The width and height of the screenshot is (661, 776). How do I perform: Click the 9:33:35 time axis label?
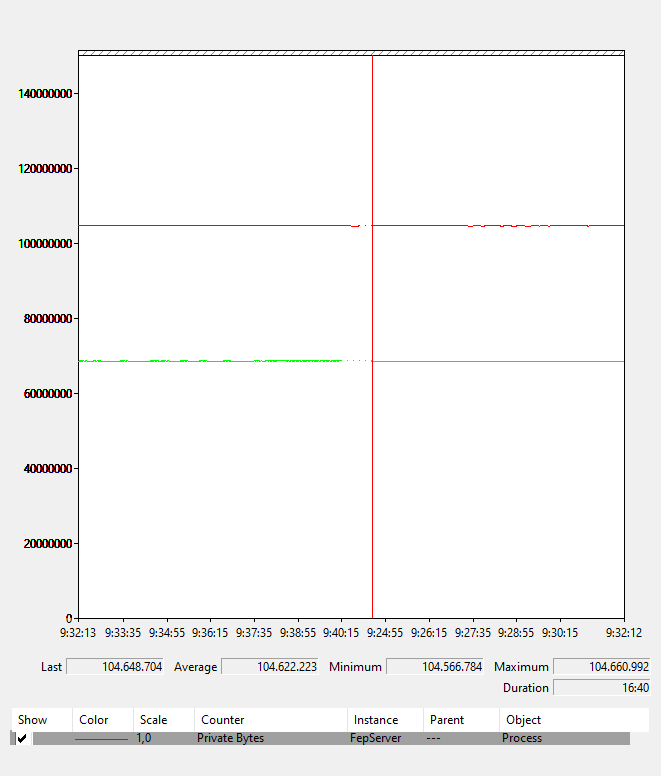click(123, 632)
